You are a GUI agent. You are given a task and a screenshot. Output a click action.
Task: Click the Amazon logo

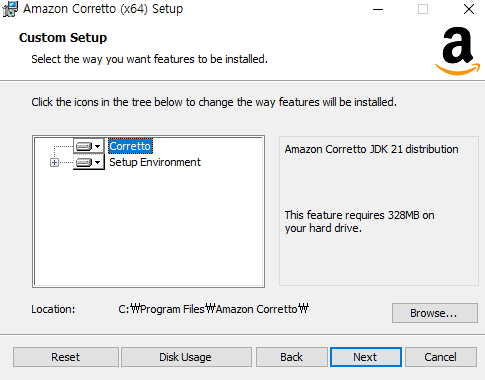[x=458, y=51]
